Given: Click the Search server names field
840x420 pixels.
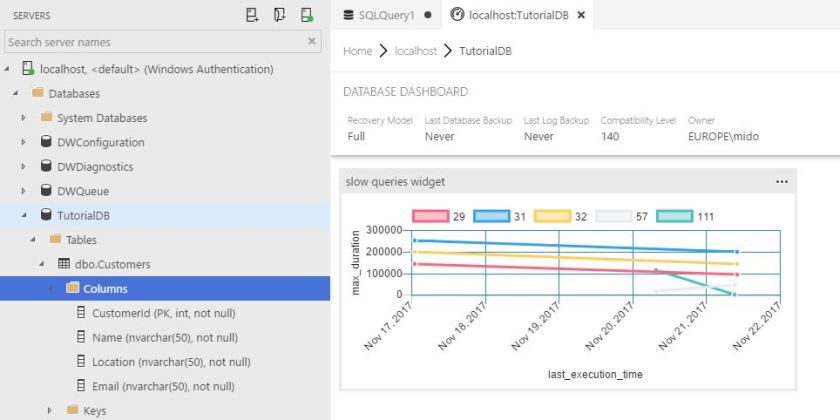Looking at the screenshot, I should tap(150, 42).
